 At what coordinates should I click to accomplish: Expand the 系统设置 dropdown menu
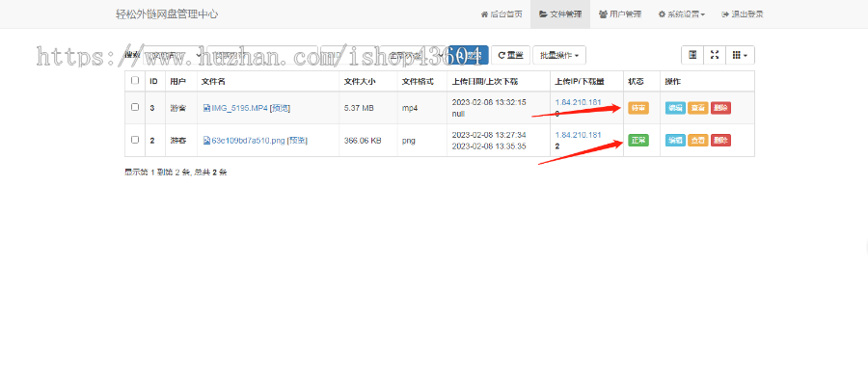tap(681, 14)
